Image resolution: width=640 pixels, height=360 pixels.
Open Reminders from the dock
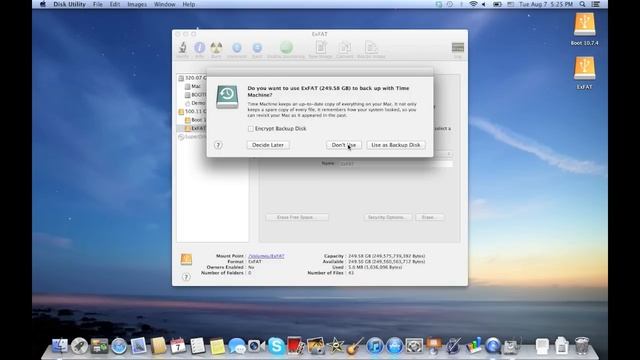198,346
